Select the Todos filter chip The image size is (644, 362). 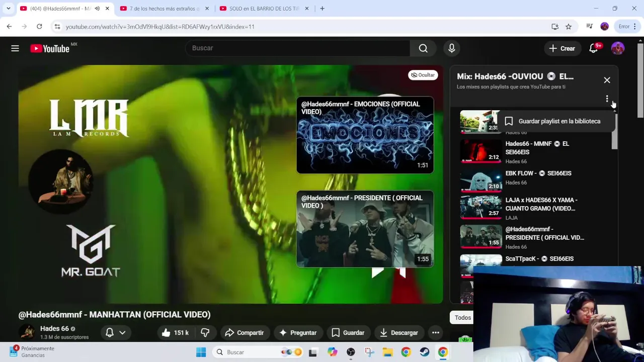tap(463, 318)
